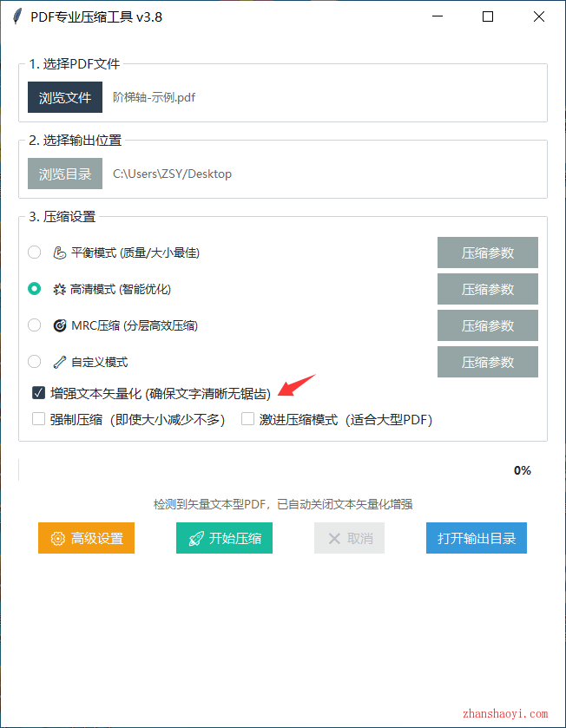Click the feather app icon in title bar
Screen dimensions: 566x728
tap(16, 16)
